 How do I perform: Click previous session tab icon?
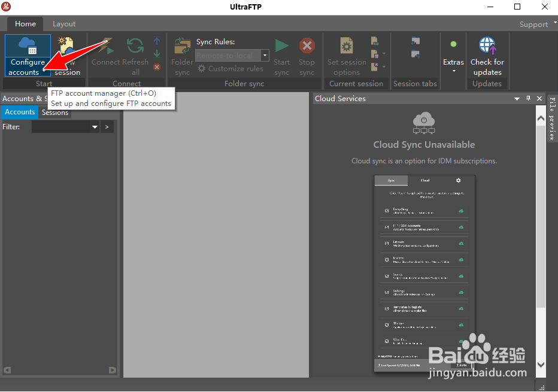416,41
